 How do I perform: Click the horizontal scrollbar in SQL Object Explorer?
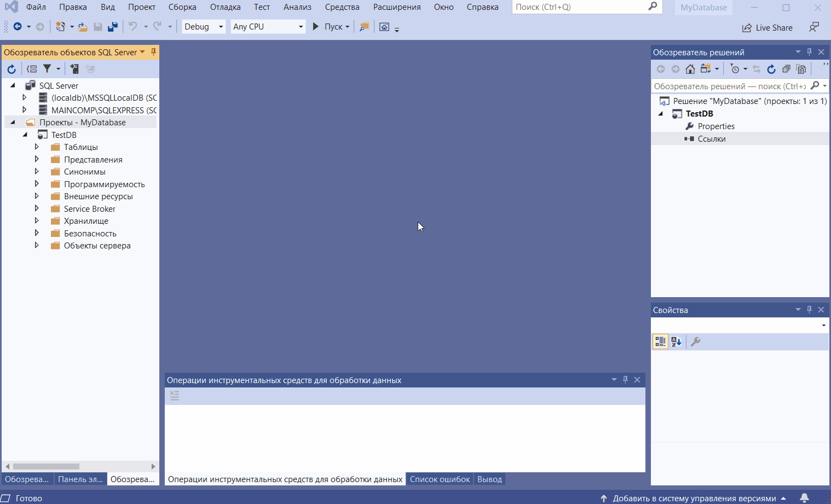pyautogui.click(x=47, y=466)
